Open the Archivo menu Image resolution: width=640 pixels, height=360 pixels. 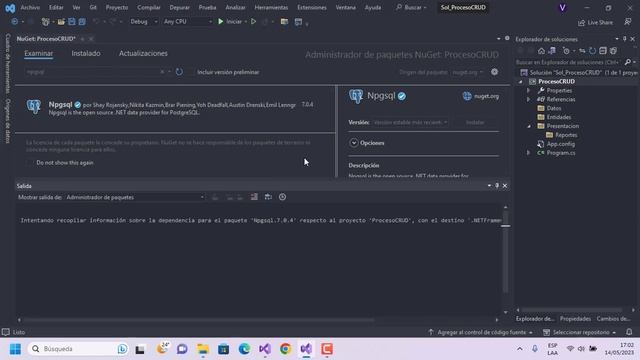tap(30, 7)
